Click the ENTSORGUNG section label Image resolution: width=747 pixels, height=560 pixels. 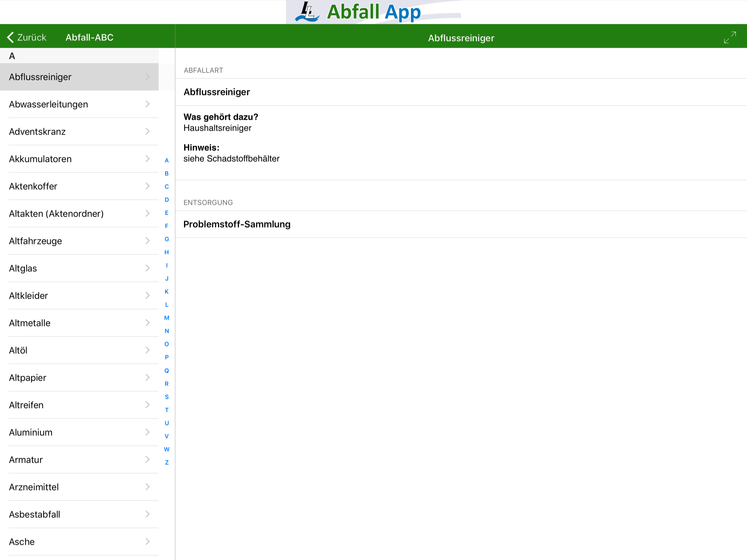point(208,203)
